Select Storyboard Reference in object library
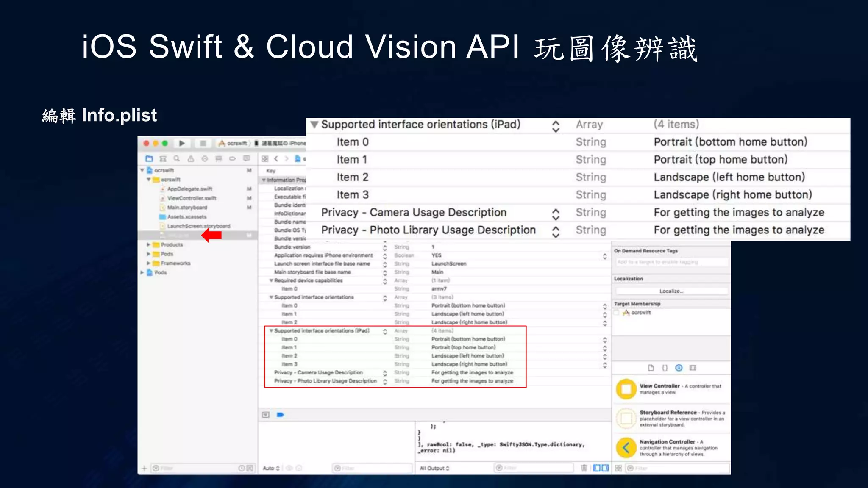 [x=671, y=418]
